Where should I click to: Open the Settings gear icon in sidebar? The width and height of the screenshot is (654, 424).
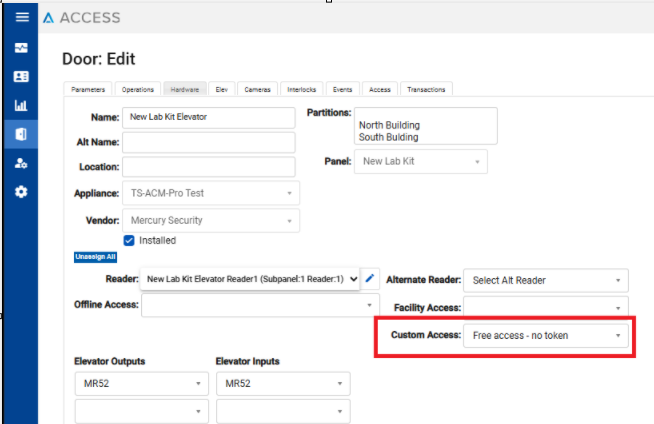point(21,192)
